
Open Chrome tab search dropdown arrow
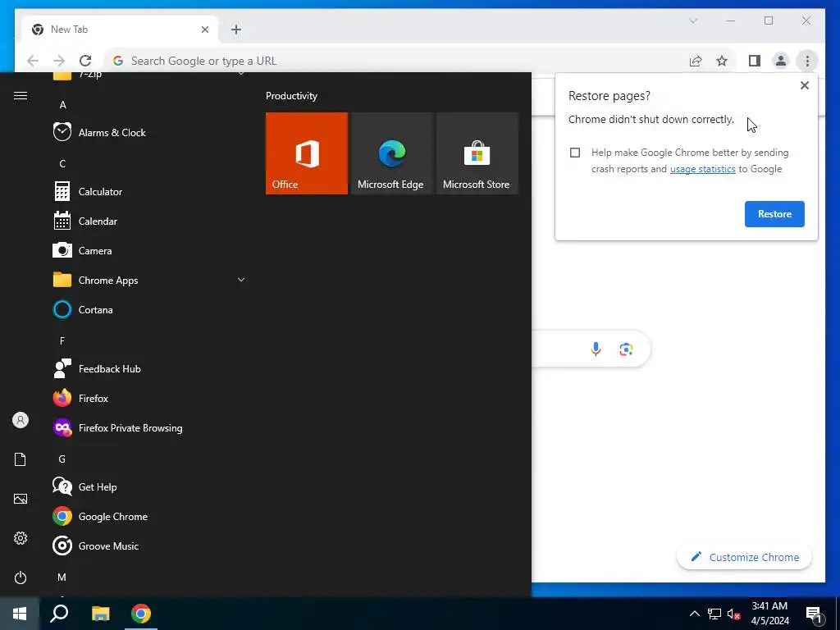693,21
